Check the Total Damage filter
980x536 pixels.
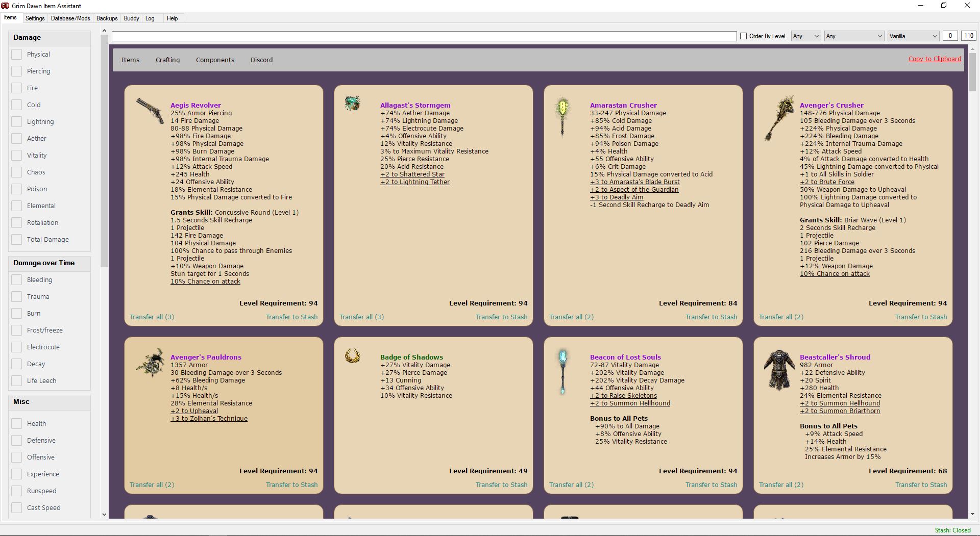(x=17, y=239)
